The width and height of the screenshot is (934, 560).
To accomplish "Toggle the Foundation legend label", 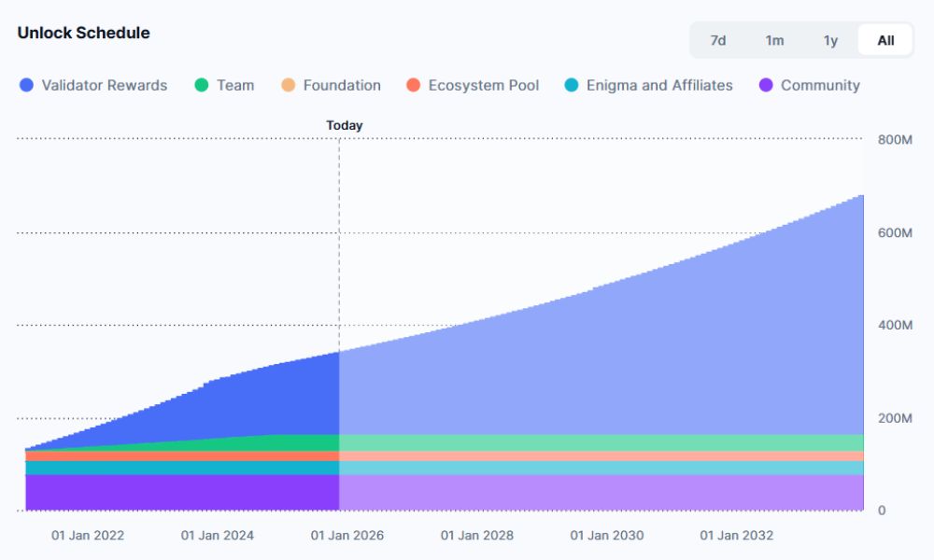I will [341, 85].
